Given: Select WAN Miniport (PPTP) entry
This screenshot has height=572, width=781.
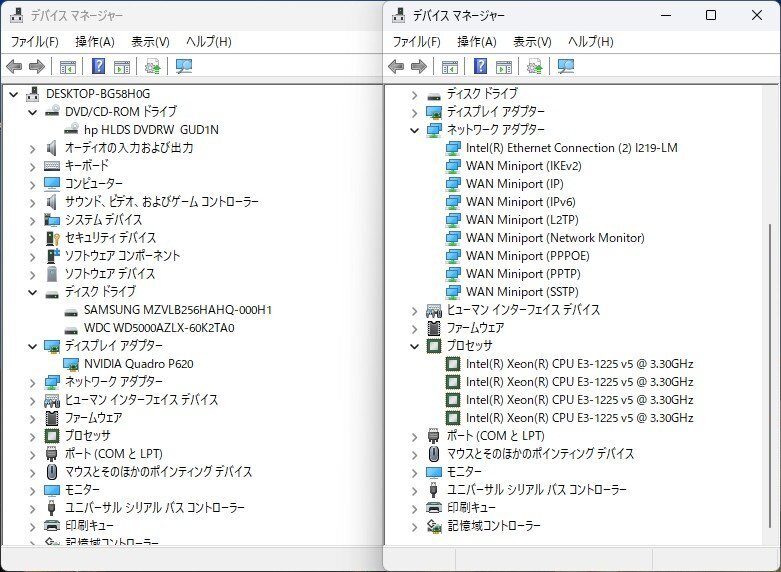Looking at the screenshot, I should [x=523, y=274].
